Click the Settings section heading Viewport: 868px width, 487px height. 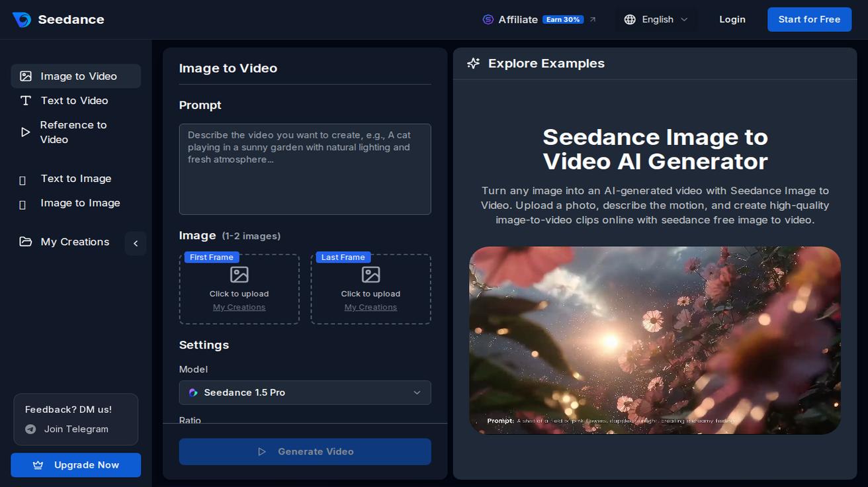[x=204, y=345]
